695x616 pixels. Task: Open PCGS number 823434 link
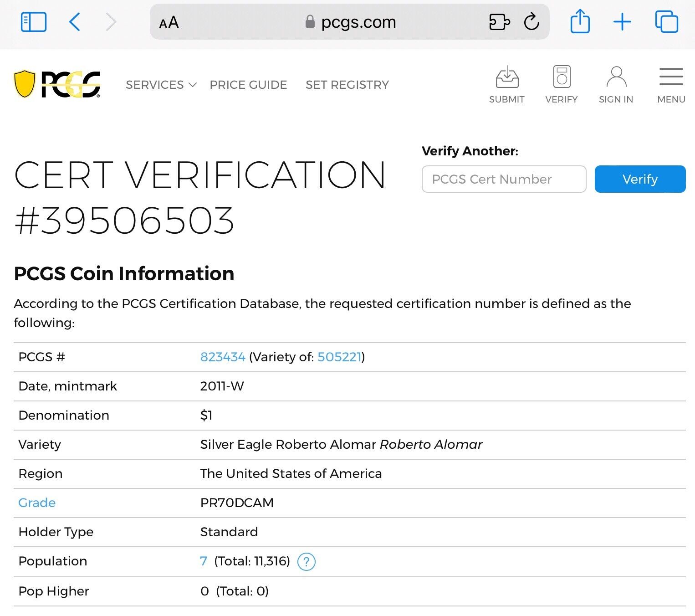pyautogui.click(x=223, y=357)
